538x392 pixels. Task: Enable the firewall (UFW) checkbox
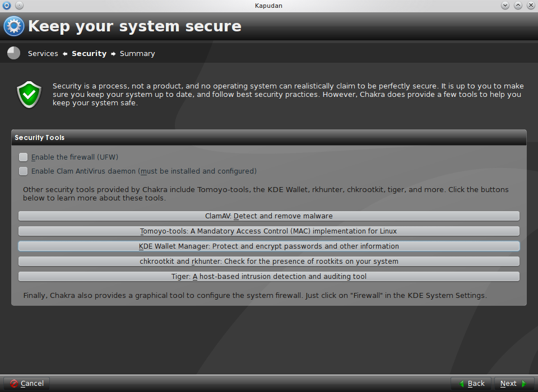[x=24, y=157]
